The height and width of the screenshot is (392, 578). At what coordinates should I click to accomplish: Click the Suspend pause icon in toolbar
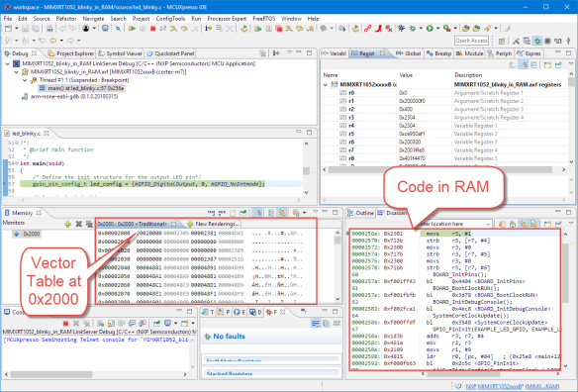tap(143, 29)
